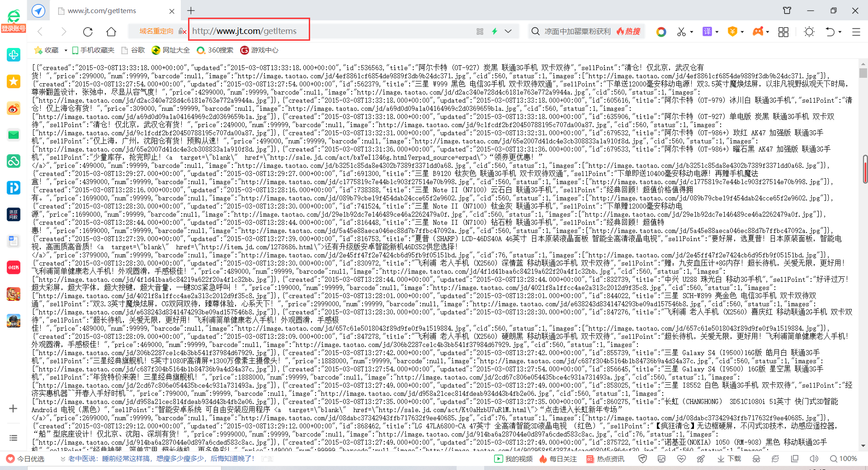
Task: Close the www.jt.com/getItems tab
Action: coord(172,11)
